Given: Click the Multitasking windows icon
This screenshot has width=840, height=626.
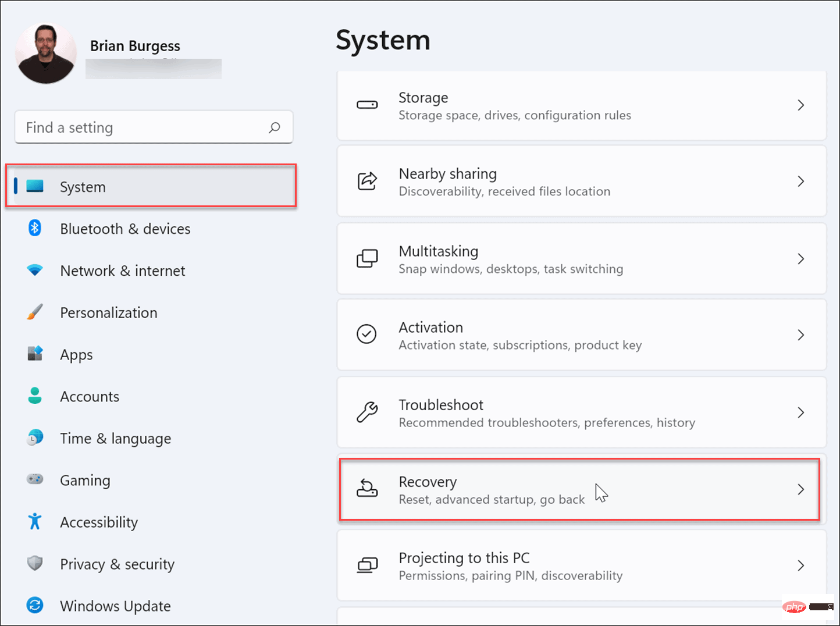Looking at the screenshot, I should click(367, 258).
